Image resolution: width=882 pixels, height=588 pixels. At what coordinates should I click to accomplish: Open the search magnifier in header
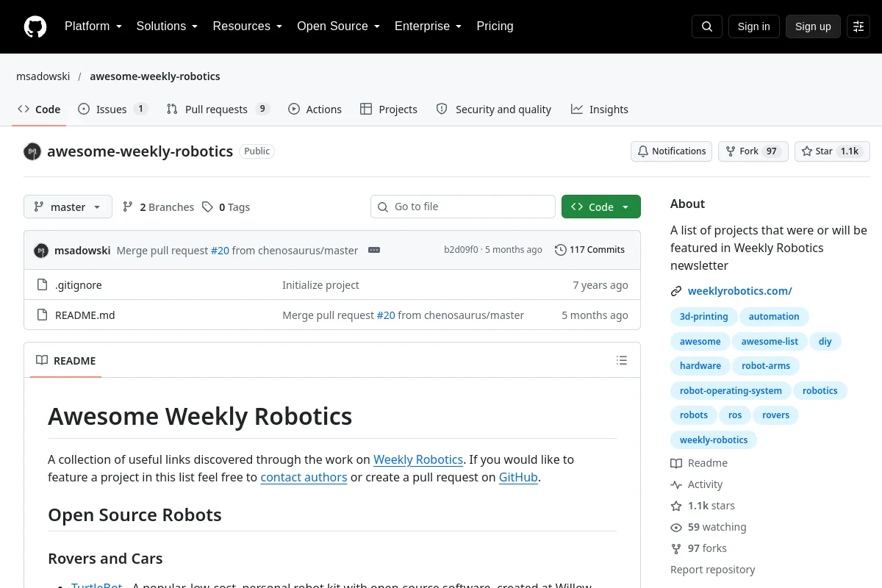point(707,26)
